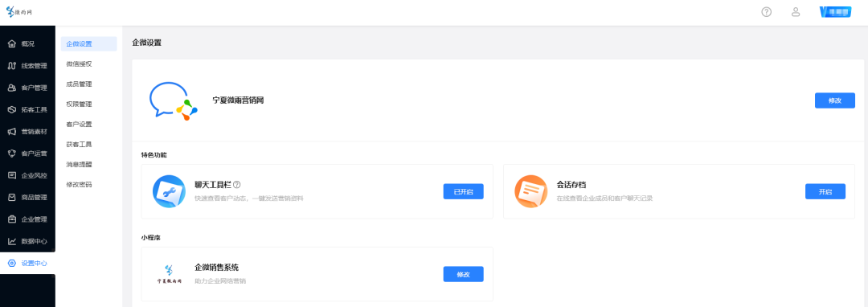868x307 pixels.
Task: Click the wrench icon of 聊天工具栏
Action: (169, 191)
